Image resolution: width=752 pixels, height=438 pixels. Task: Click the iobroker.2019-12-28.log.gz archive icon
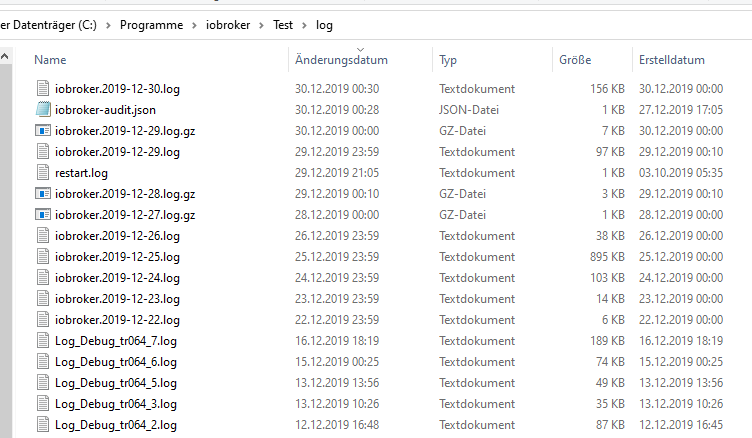coord(43,194)
